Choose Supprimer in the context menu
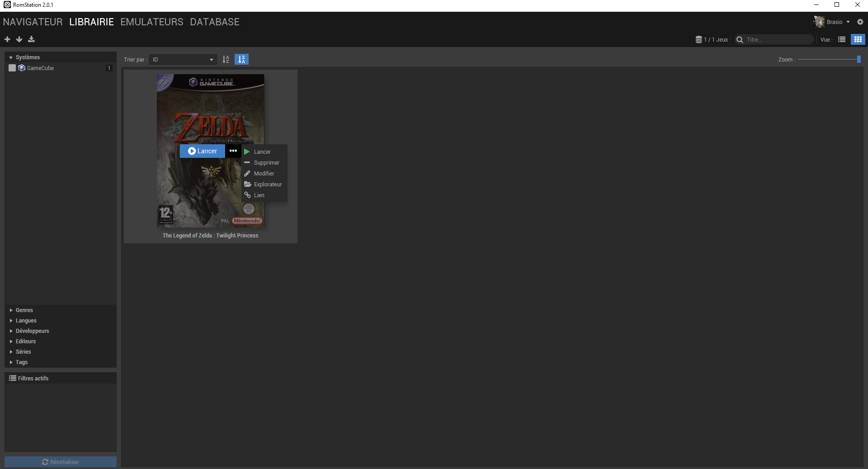 (x=264, y=162)
